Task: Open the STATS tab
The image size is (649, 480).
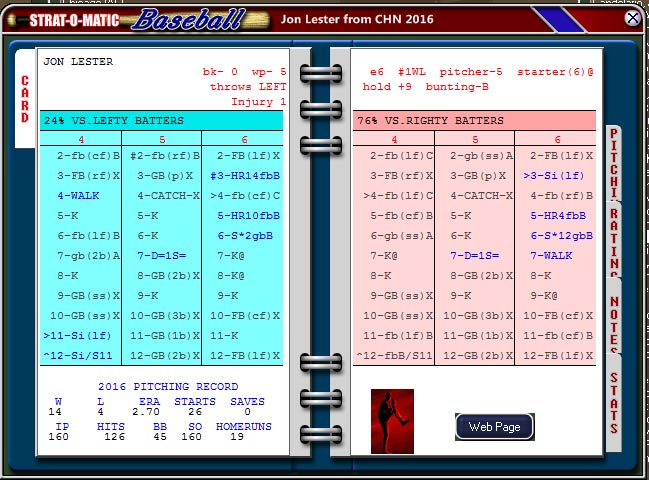Action: (x=614, y=402)
